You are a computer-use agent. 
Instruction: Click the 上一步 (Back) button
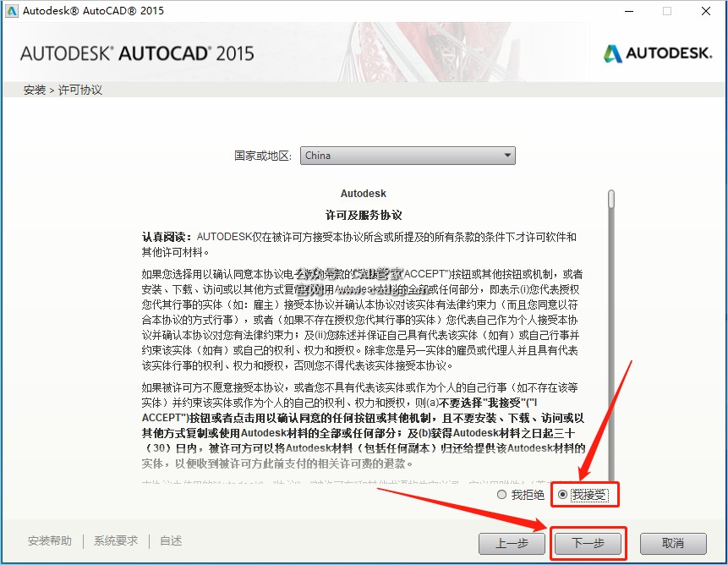point(512,543)
